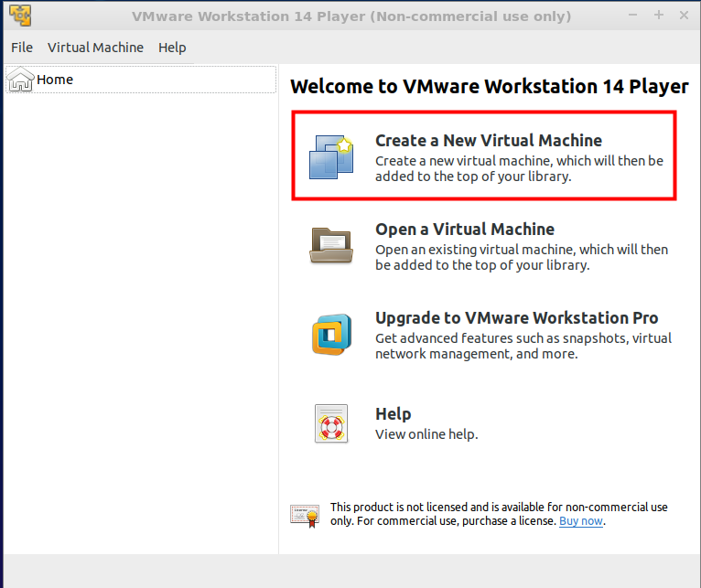Screen dimensions: 701x588
Task: Click 'added to the top of your library.' text
Action: (x=473, y=176)
